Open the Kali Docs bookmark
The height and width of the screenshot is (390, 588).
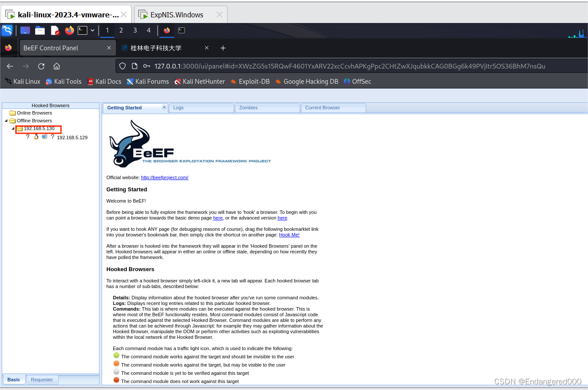pos(104,81)
